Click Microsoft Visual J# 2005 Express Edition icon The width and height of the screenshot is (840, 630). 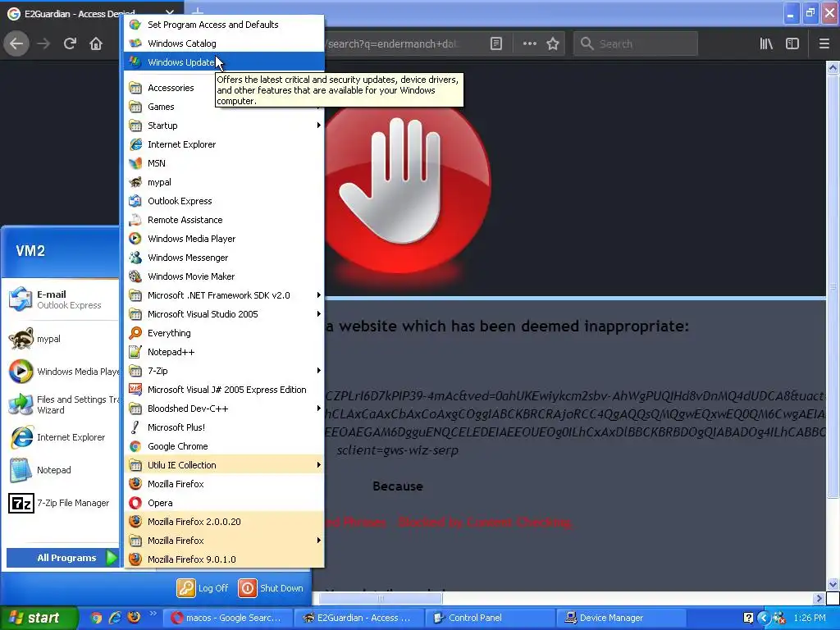click(135, 390)
